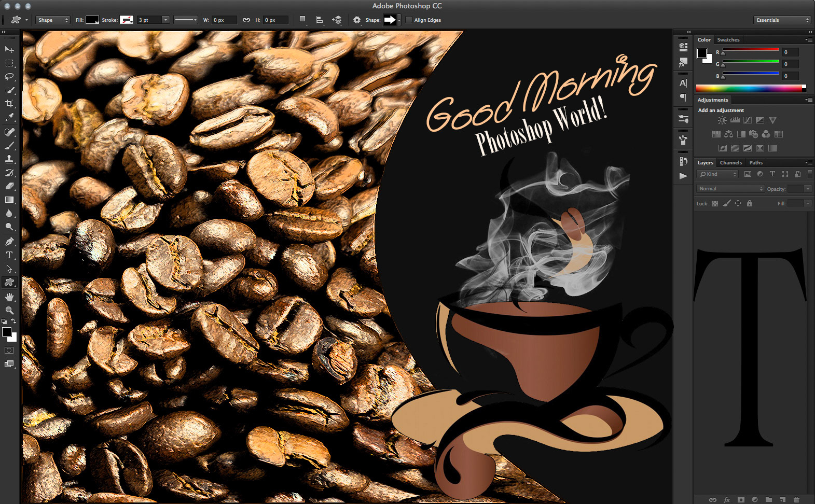Toggle filter for pixel layers

click(x=748, y=174)
